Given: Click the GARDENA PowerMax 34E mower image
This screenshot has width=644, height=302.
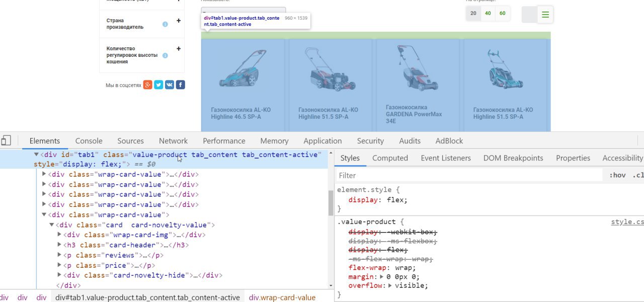Looking at the screenshot, I should [417, 67].
